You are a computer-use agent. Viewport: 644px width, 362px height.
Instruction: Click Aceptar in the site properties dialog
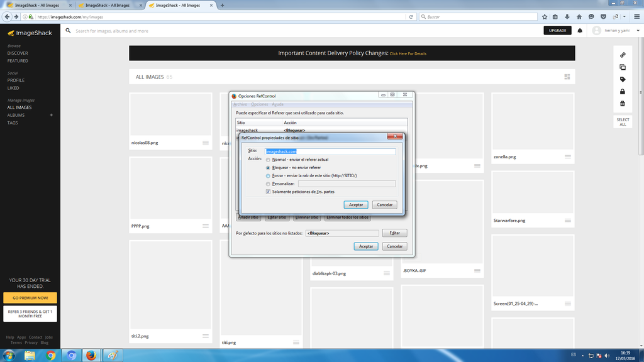pos(356,205)
